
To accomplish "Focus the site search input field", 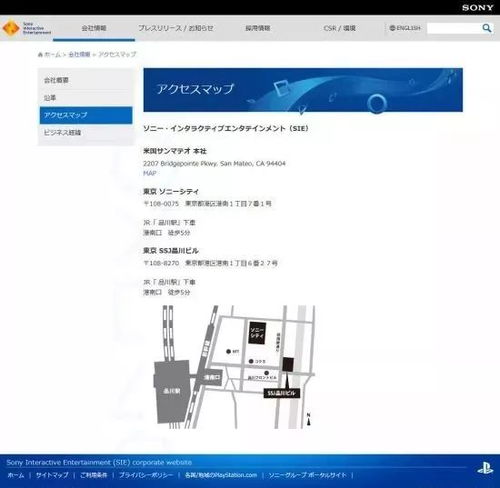I will (x=454, y=28).
